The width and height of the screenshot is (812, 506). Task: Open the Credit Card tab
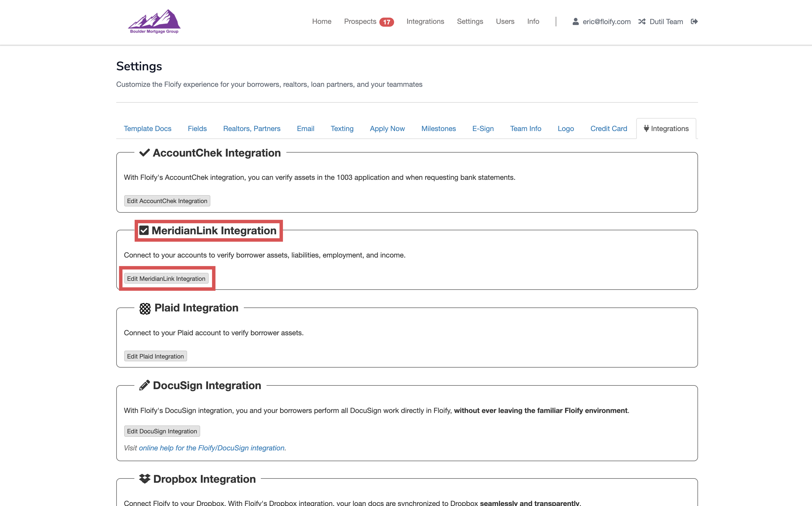(x=608, y=128)
